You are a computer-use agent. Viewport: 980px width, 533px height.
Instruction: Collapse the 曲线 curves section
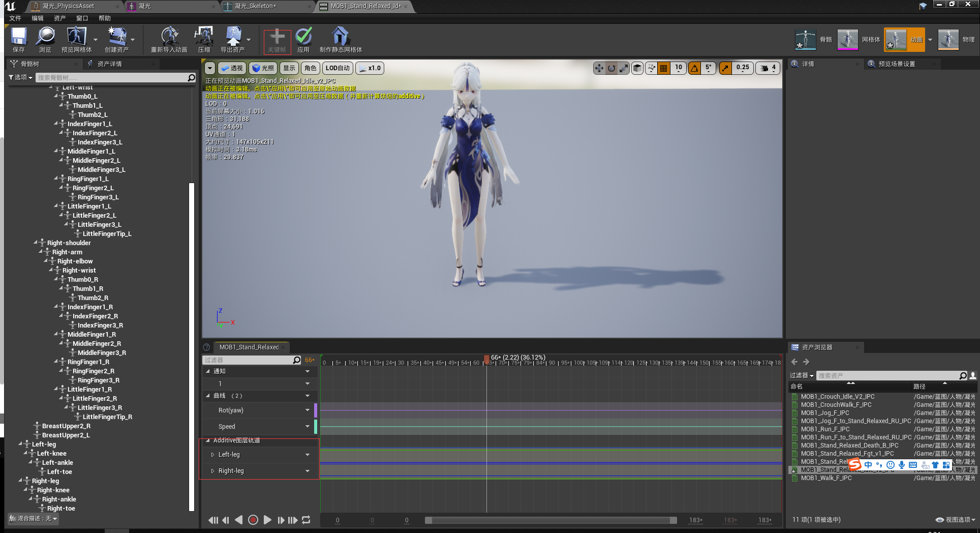[208, 396]
